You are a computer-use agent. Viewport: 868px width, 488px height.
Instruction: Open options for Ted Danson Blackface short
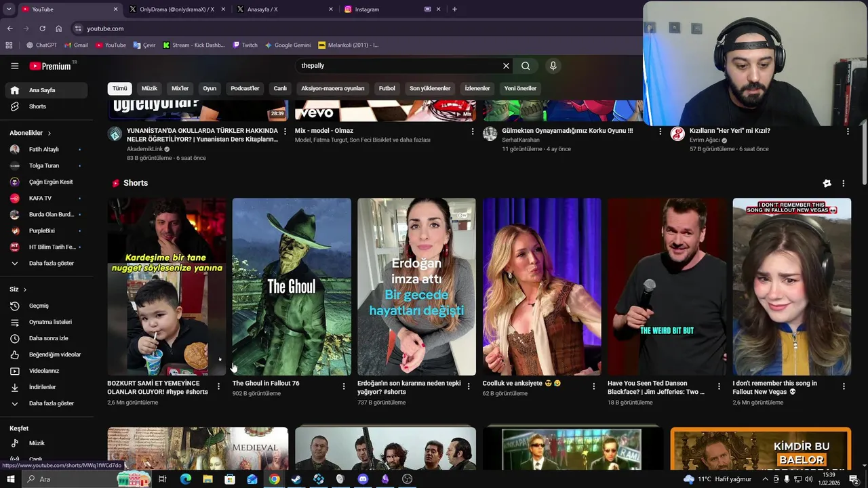719,386
